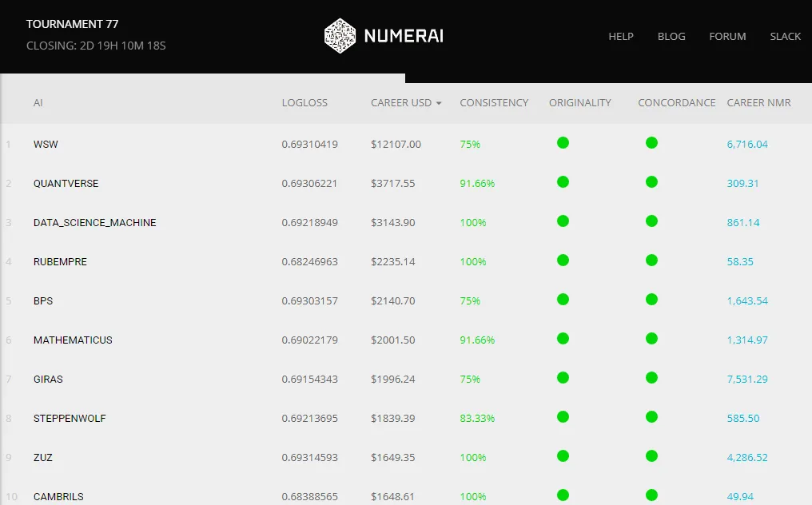Click the logloss value 0.68246963
The height and width of the screenshot is (505, 812).
(309, 261)
